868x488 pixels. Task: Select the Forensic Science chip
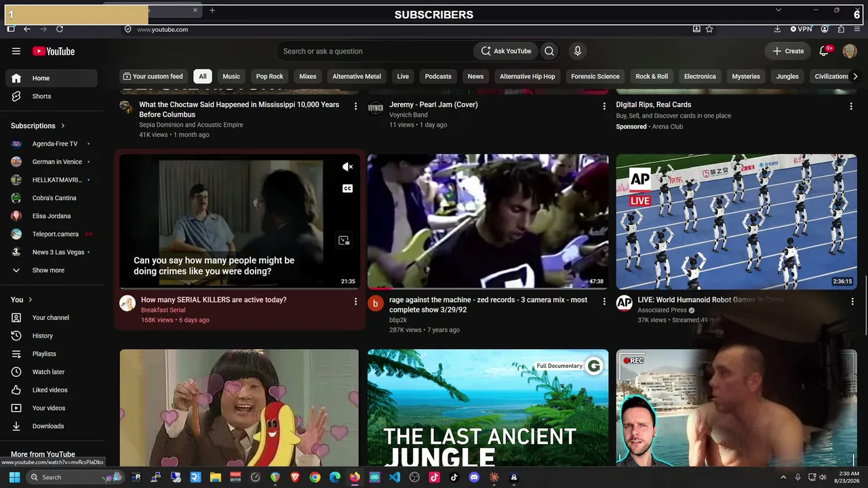pyautogui.click(x=595, y=77)
